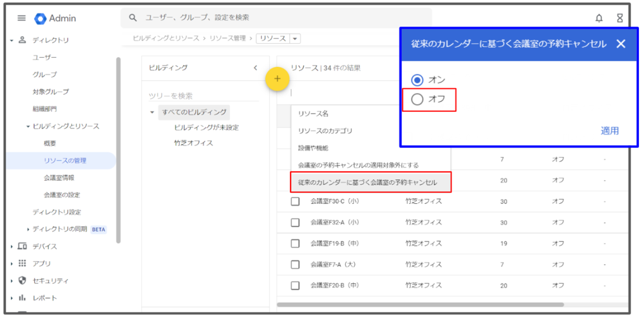
Task: Open the notifications bell
Action: 599,19
